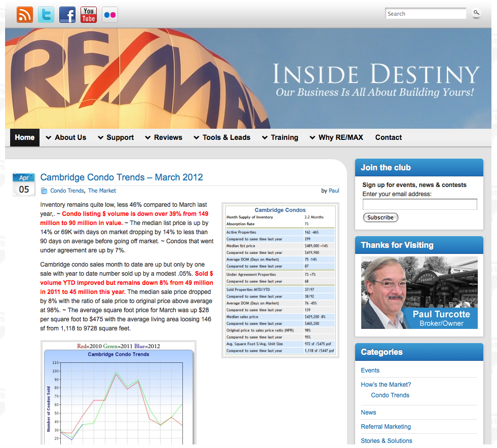This screenshot has width=497, height=448.
Task: Click the Categories sidebar heading
Action: [381, 352]
